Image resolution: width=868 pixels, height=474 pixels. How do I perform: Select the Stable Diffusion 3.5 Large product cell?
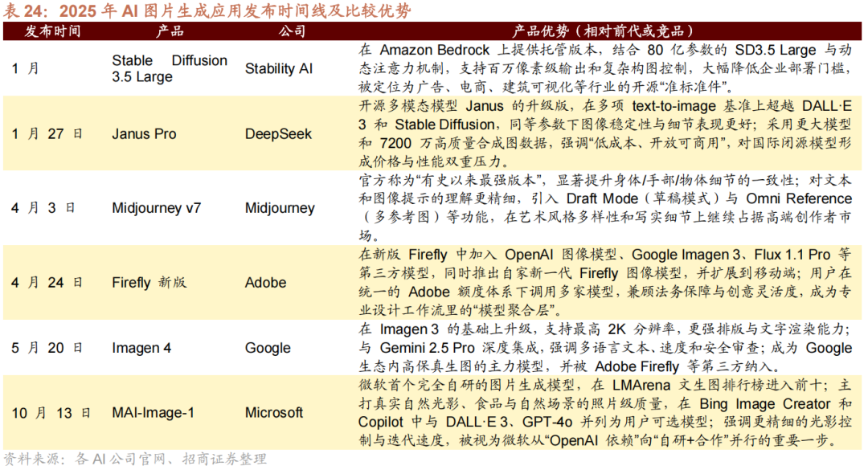[x=170, y=69]
